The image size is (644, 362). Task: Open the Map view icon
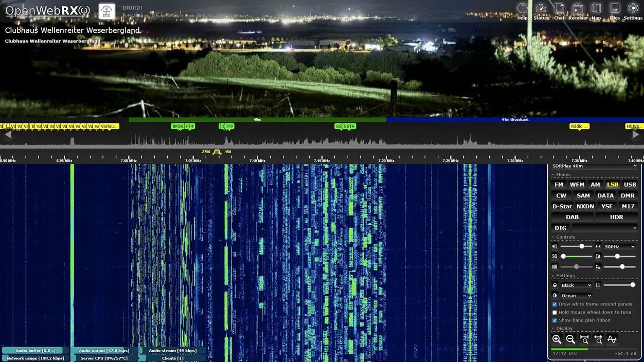596,10
